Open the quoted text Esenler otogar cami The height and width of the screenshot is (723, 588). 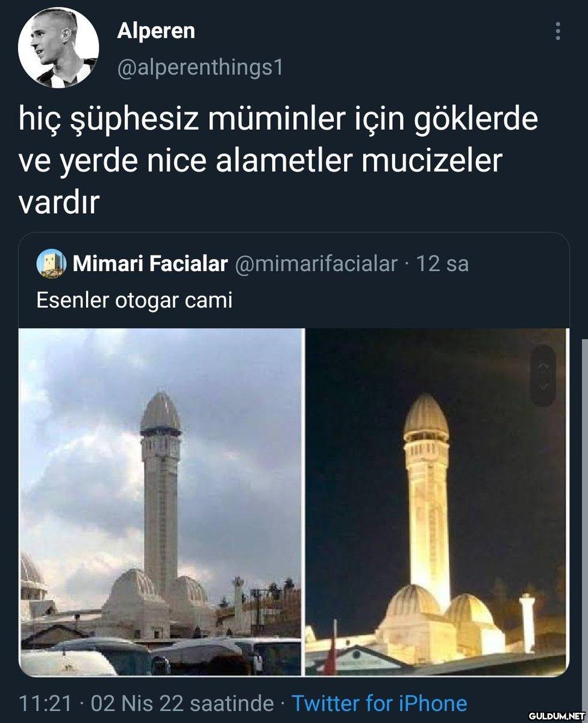tap(134, 299)
